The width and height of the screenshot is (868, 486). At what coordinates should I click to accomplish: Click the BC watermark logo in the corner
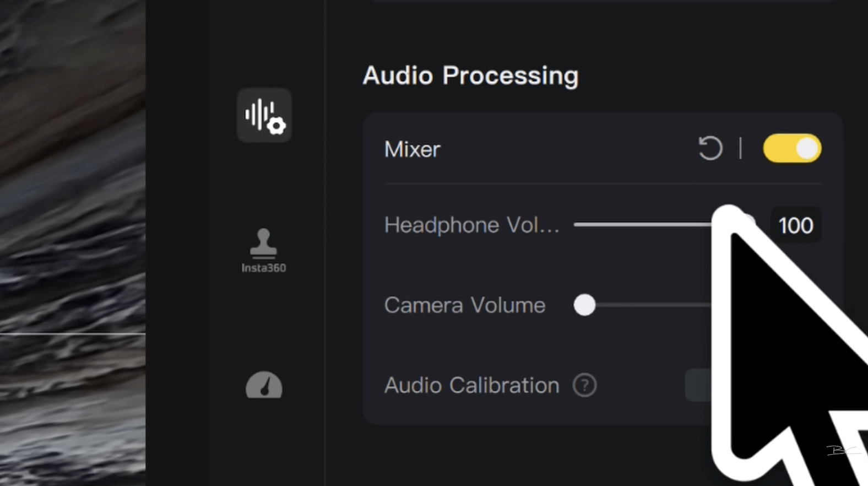coord(843,450)
